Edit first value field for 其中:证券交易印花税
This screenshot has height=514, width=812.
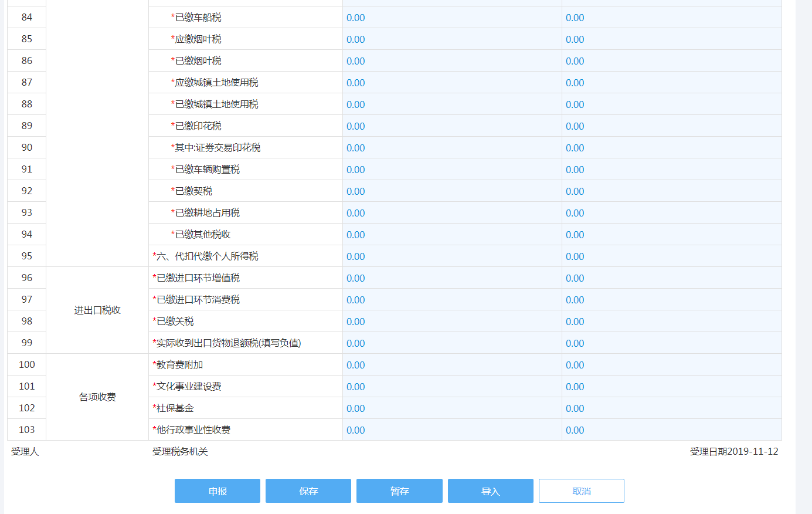pos(452,148)
